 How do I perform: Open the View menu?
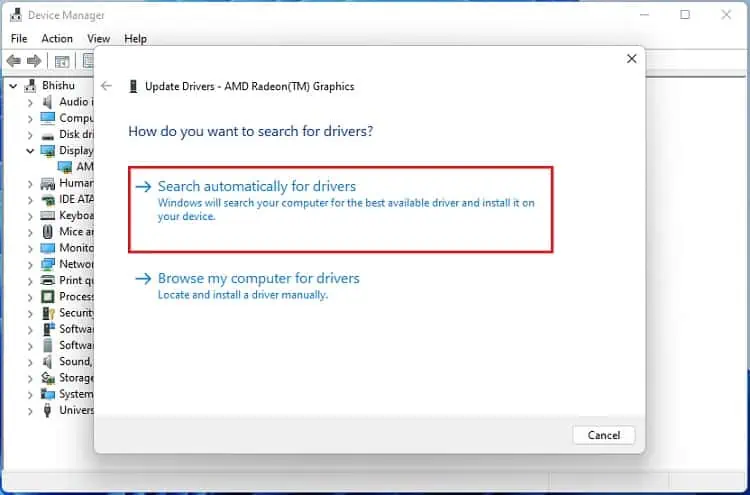(99, 39)
